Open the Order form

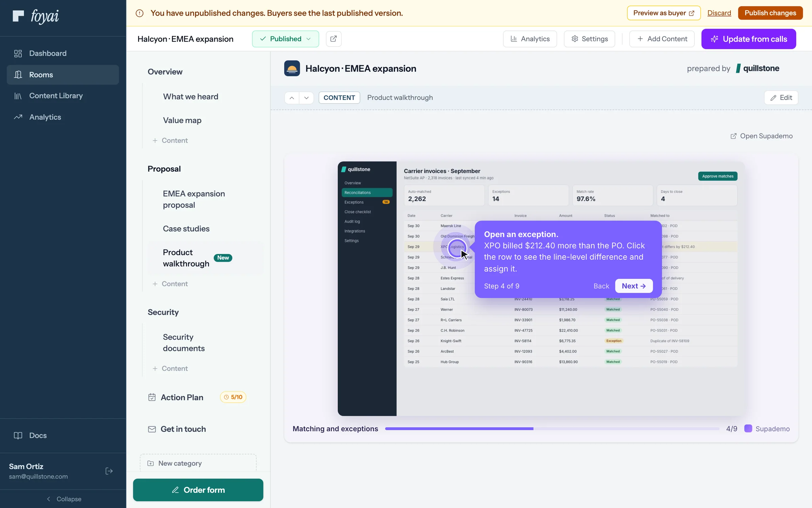tap(198, 490)
